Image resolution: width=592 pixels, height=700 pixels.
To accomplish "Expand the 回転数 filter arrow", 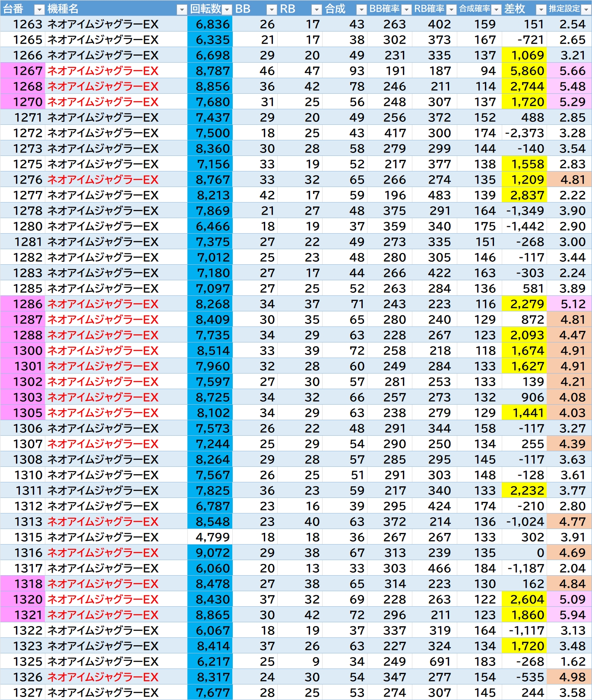I will click(227, 9).
